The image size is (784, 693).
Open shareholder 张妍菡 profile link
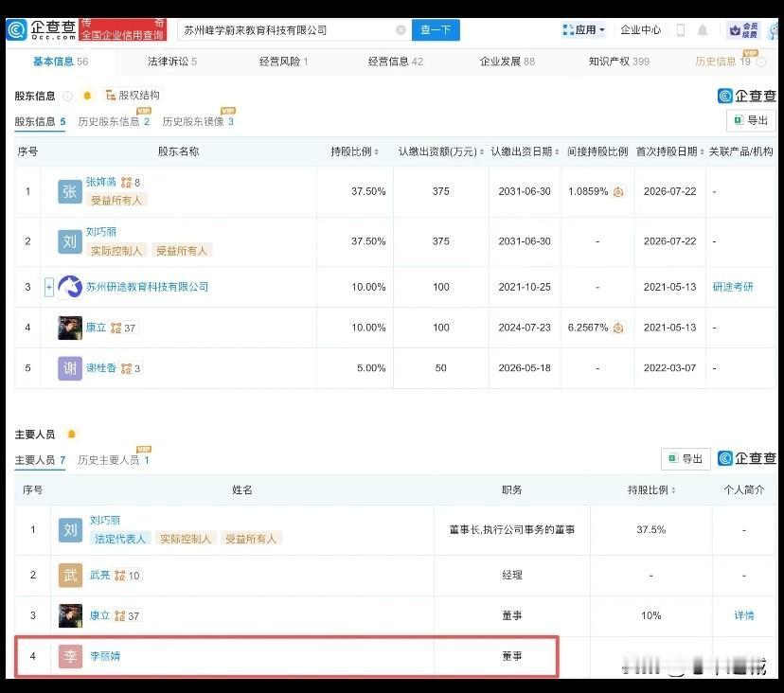point(100,182)
